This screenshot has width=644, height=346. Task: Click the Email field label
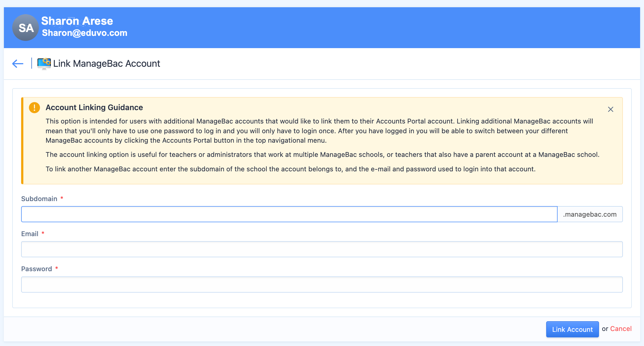(30, 234)
